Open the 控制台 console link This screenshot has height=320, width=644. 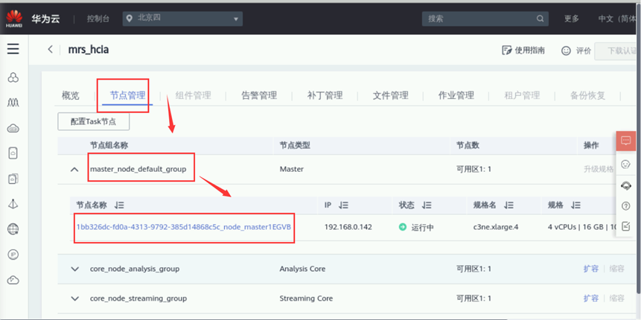98,19
